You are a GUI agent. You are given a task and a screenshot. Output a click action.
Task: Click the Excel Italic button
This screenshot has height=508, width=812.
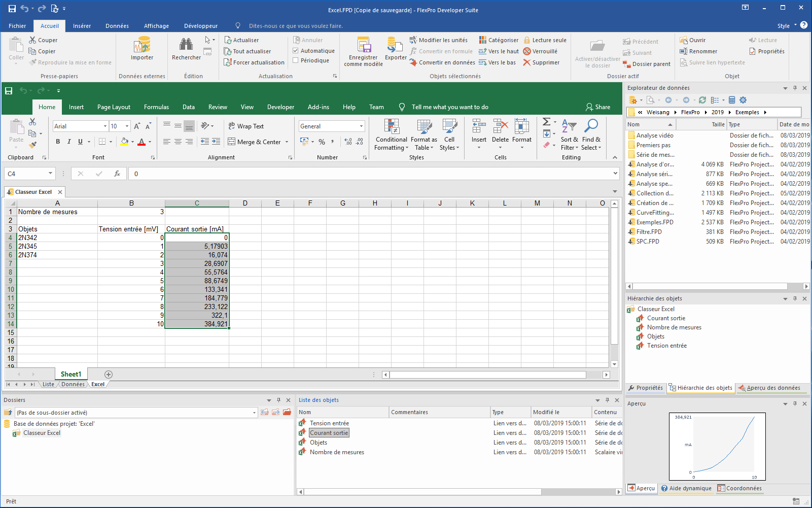tap(69, 142)
